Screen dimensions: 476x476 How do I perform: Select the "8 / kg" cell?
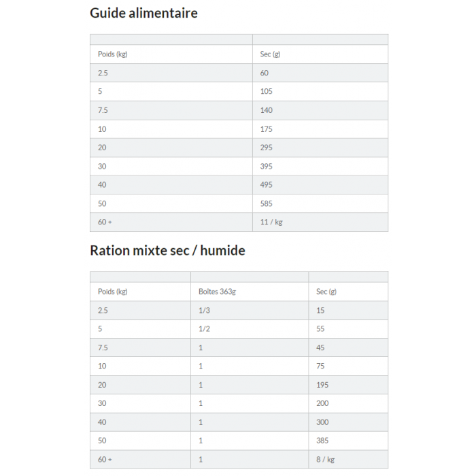[x=325, y=460]
